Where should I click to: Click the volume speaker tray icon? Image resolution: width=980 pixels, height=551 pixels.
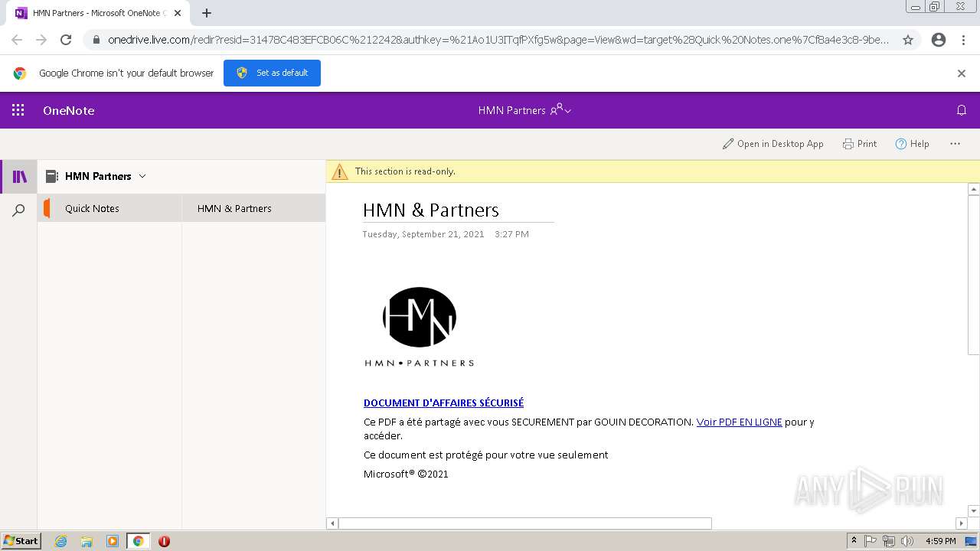coord(907,541)
